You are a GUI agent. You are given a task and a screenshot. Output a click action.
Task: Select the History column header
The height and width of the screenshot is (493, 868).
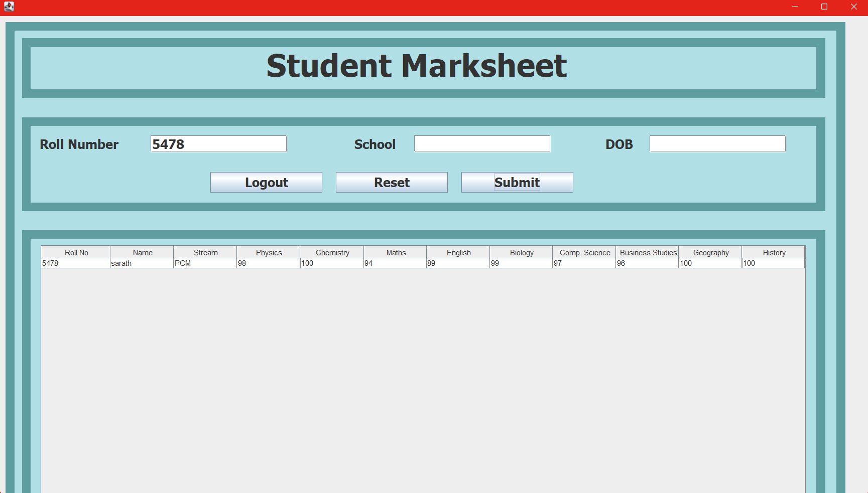click(x=774, y=252)
